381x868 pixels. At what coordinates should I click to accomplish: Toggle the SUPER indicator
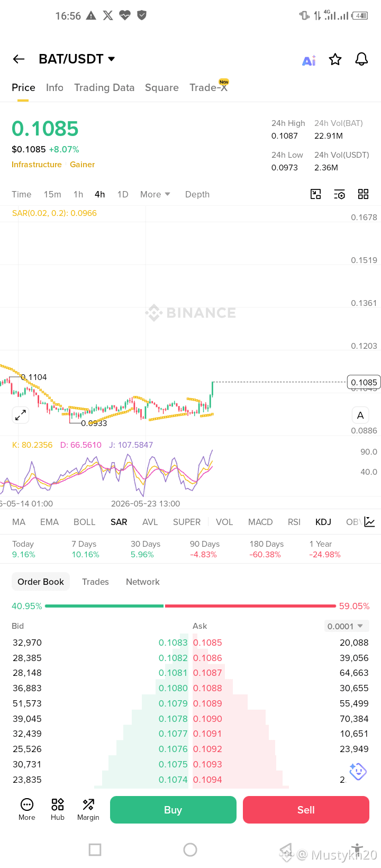187,522
